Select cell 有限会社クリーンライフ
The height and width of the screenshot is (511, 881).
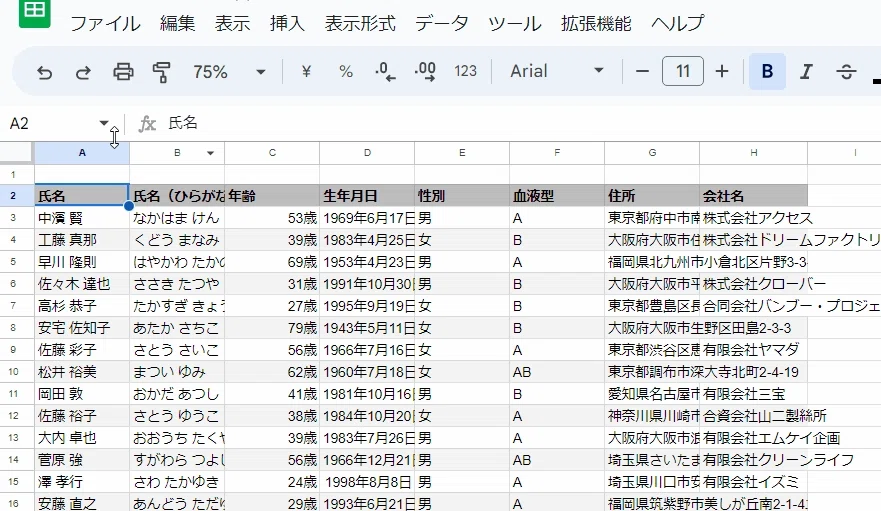click(x=753, y=460)
